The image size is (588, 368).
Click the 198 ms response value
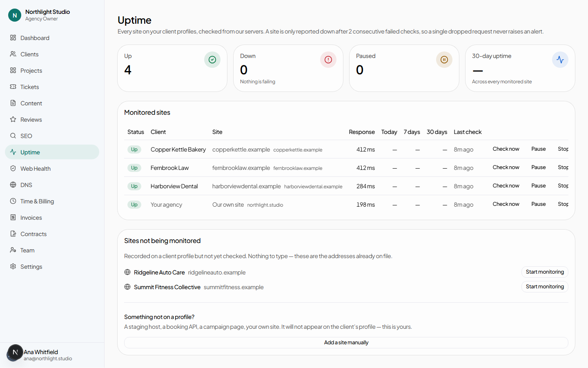[x=365, y=205]
